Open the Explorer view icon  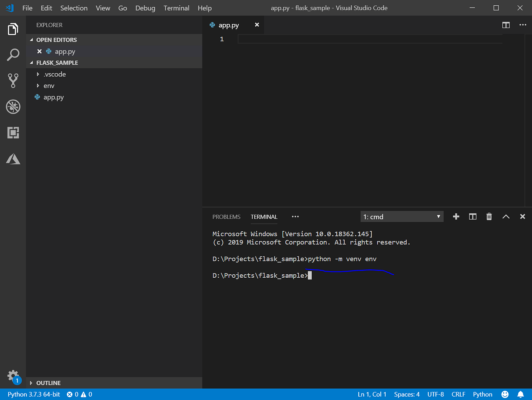[x=13, y=29]
